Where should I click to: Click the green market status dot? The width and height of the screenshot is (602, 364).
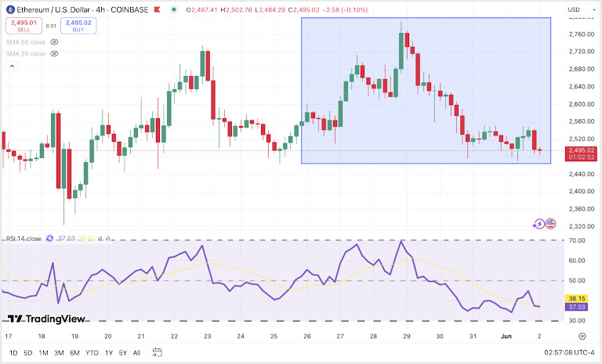(x=174, y=9)
